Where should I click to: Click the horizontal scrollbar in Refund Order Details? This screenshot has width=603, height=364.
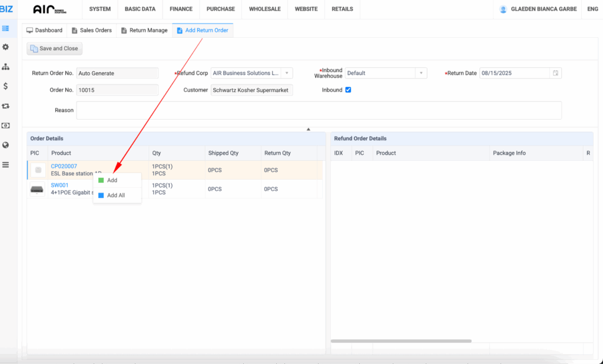click(x=400, y=341)
